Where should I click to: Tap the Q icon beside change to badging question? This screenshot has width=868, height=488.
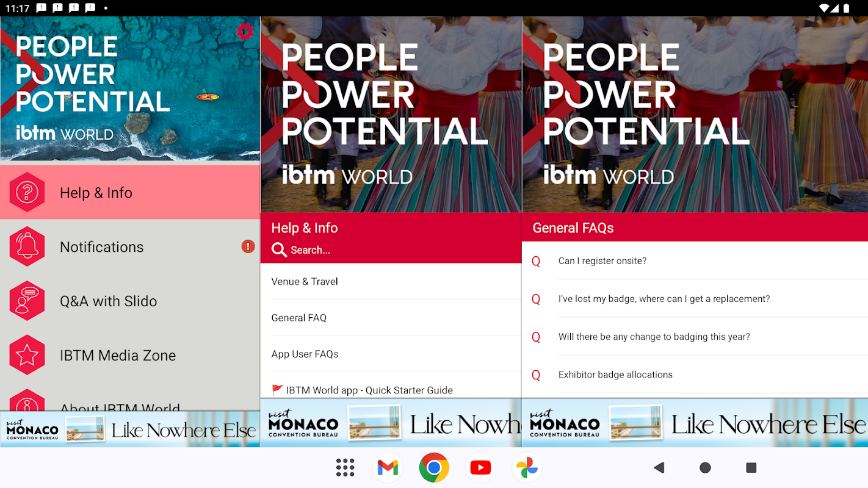click(x=536, y=337)
